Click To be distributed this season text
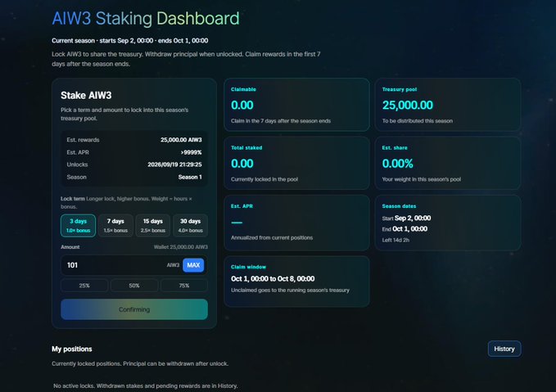Screen dimensions: 556x392 418,121
